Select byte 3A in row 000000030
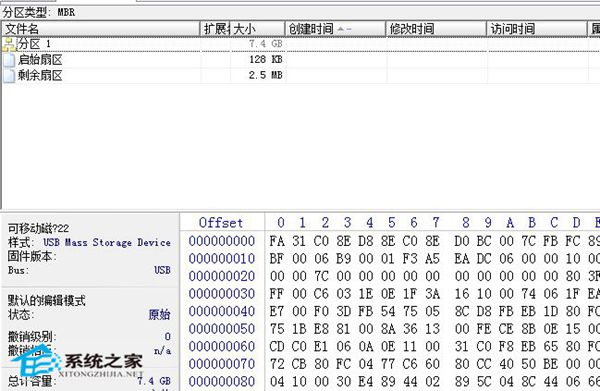 432,294
